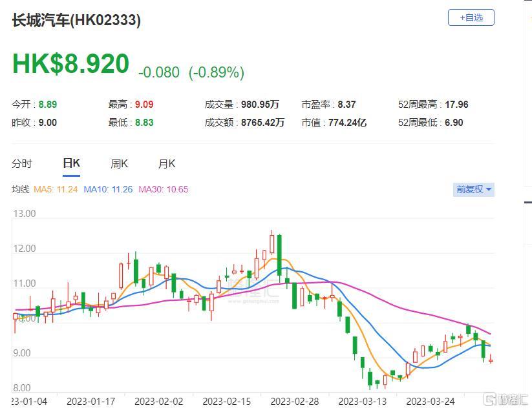Click the 市盈率 value 8.37
The image size is (532, 410).
(x=346, y=105)
